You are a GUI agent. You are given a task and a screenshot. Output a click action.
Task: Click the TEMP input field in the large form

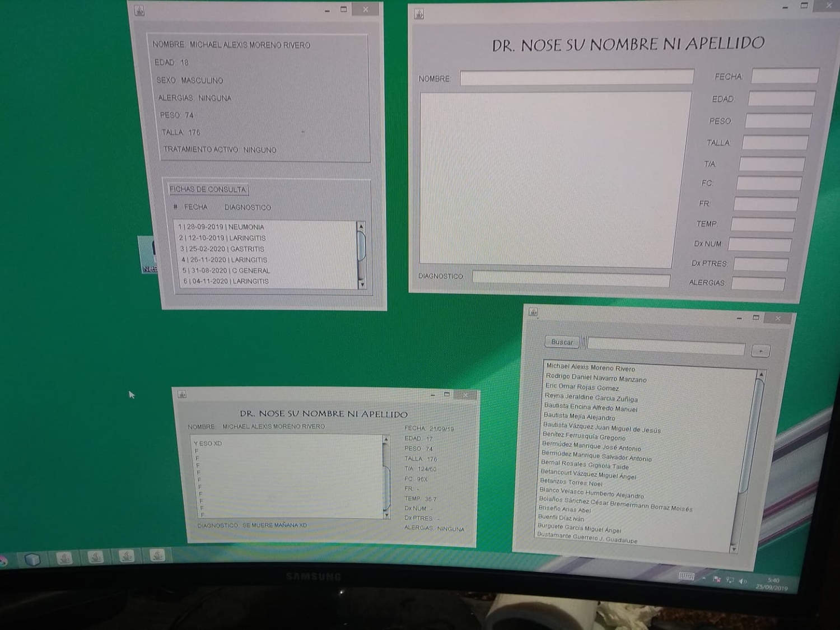click(x=763, y=224)
